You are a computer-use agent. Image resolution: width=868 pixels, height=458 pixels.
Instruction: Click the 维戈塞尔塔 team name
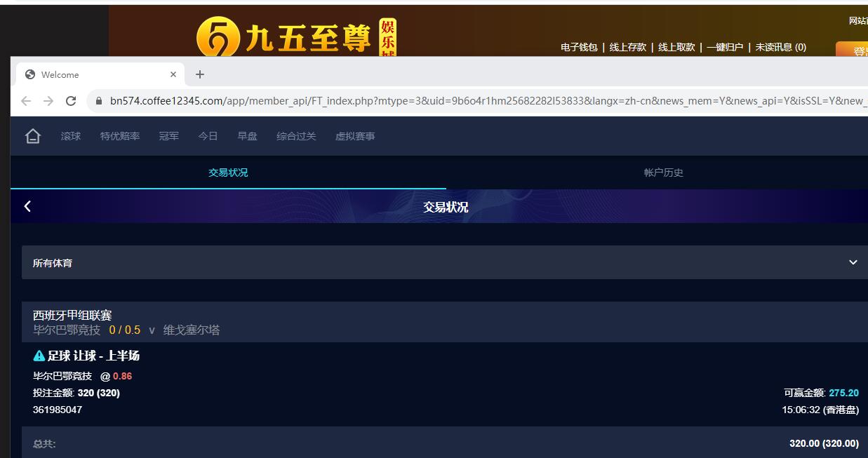(192, 330)
